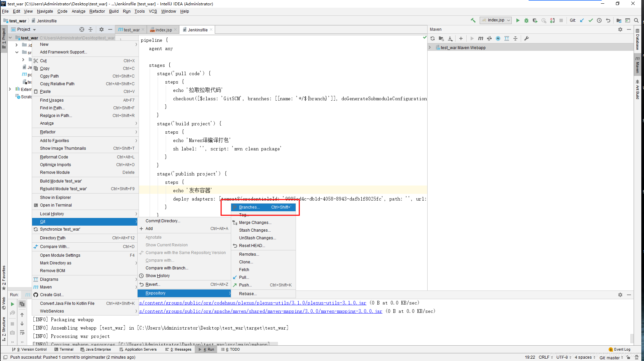Viewport: 644px width, 361px height.
Task: Choose Push... from Repository submenu
Action: 263,285
